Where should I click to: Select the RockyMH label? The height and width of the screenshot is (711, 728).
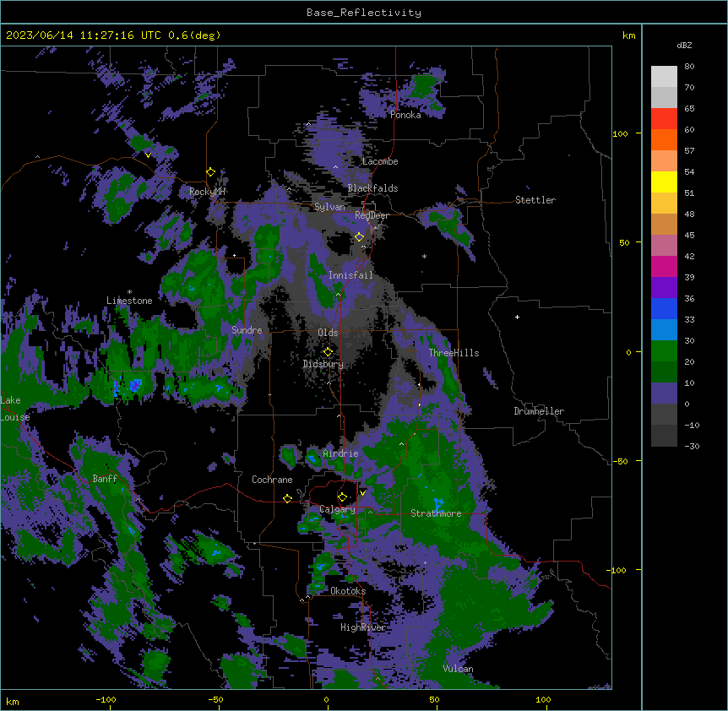click(x=207, y=192)
